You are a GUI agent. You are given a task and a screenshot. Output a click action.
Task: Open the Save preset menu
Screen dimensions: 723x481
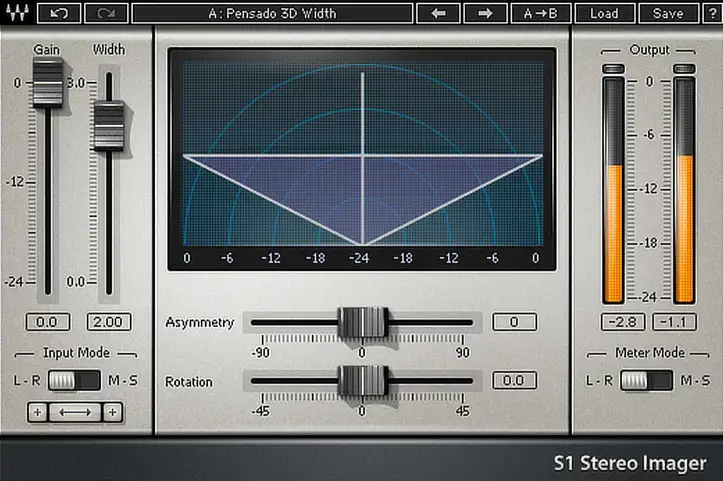coord(668,13)
